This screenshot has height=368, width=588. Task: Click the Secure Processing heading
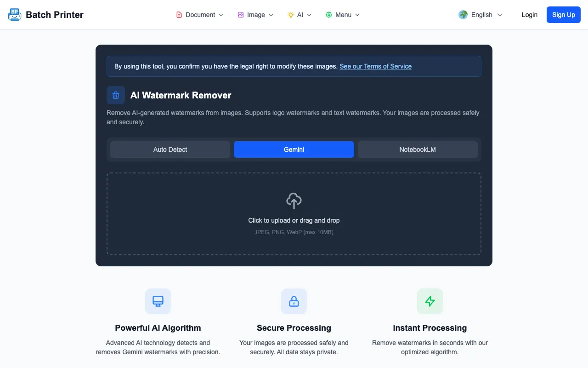[294, 328]
